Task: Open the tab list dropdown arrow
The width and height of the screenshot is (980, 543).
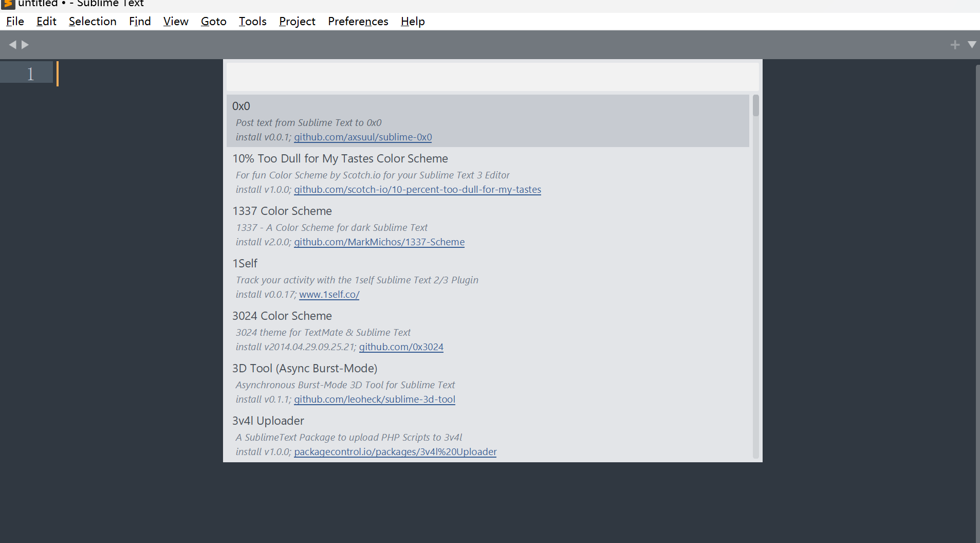Action: pyautogui.click(x=972, y=45)
